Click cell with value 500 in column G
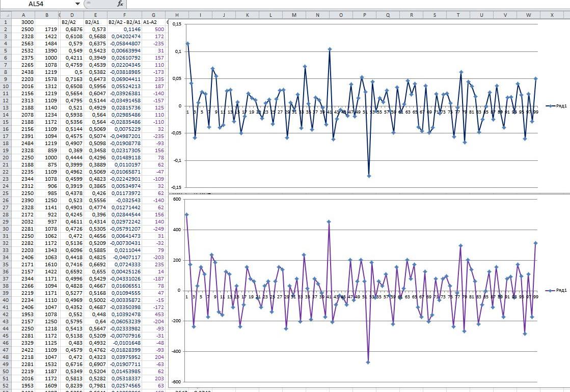This screenshot has width=570, height=392. pyautogui.click(x=153, y=29)
